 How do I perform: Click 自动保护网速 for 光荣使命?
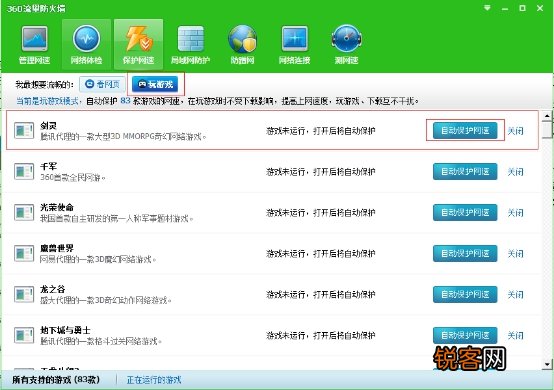pos(465,212)
